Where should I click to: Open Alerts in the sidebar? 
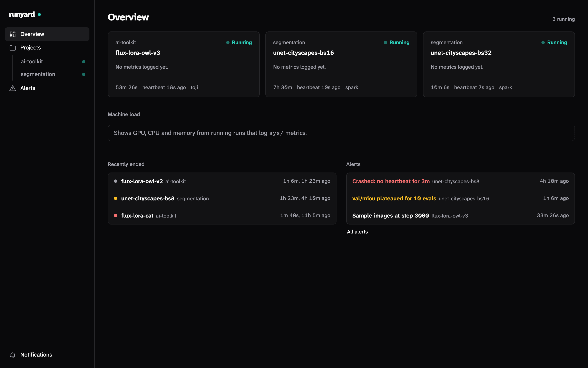coord(47,88)
